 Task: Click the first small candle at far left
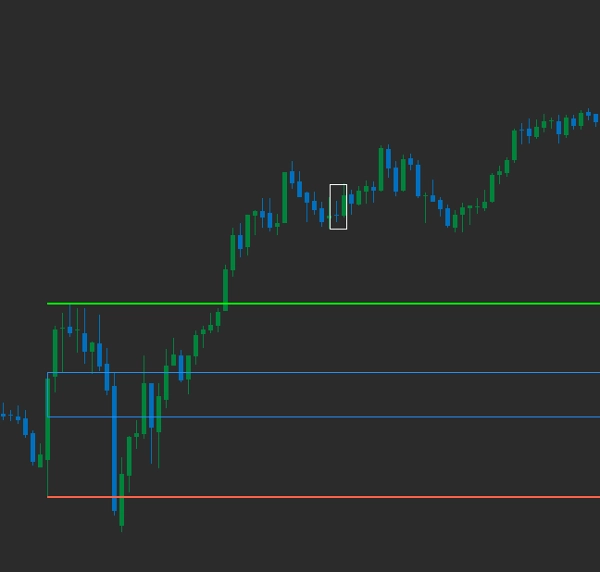point(3,415)
